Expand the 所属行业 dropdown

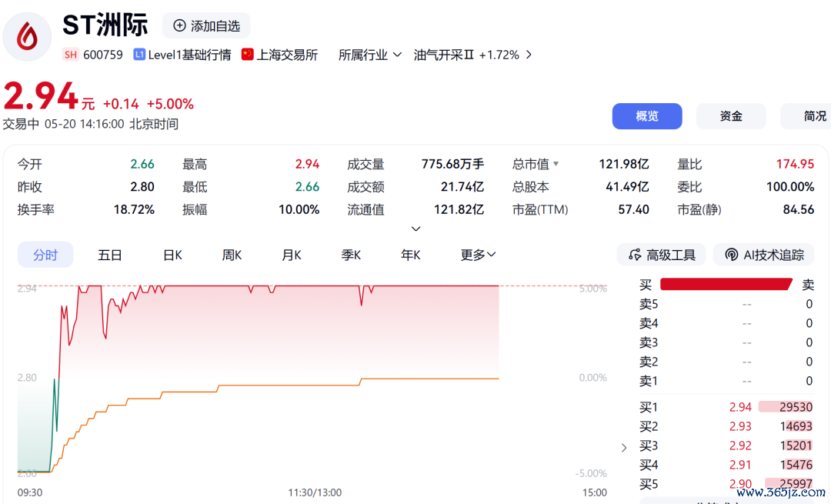pyautogui.click(x=370, y=55)
